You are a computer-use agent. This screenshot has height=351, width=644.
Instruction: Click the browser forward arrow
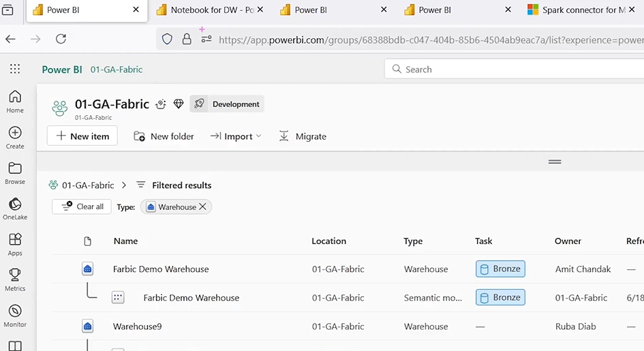click(x=35, y=39)
